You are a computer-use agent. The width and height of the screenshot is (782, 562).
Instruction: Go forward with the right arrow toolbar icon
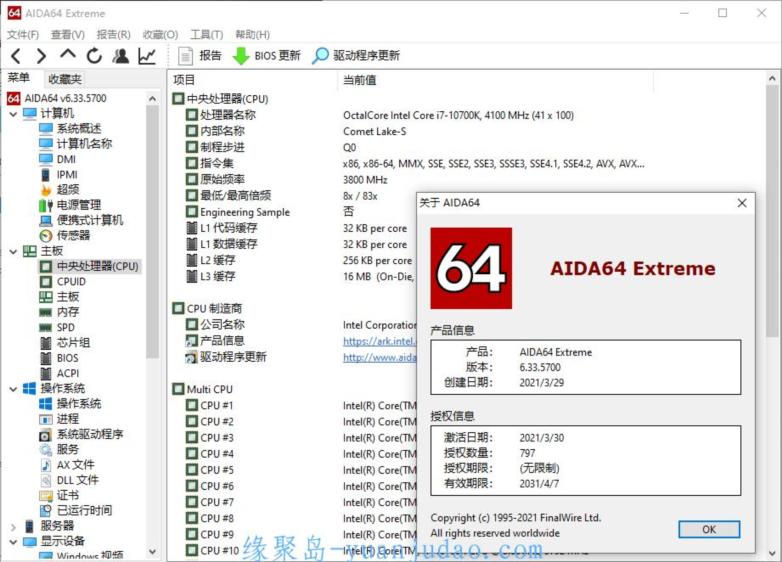pyautogui.click(x=41, y=56)
